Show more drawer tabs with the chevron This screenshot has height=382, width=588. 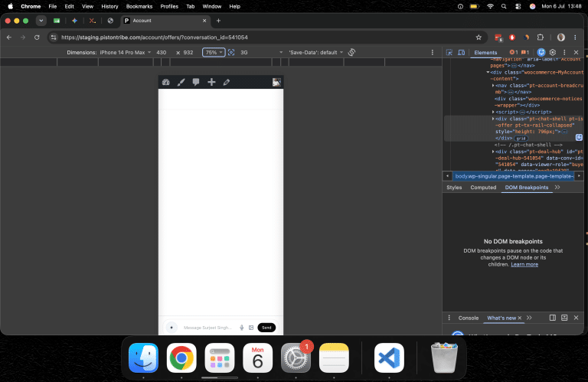pos(529,318)
